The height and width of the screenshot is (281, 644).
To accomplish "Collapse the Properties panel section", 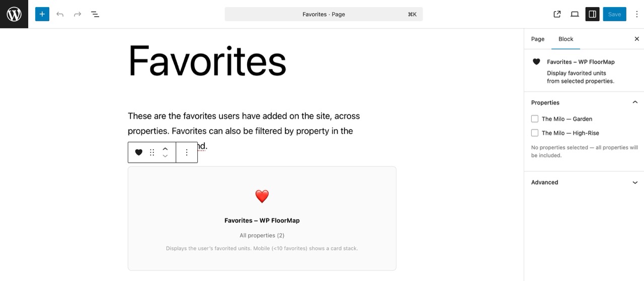I will tap(635, 103).
